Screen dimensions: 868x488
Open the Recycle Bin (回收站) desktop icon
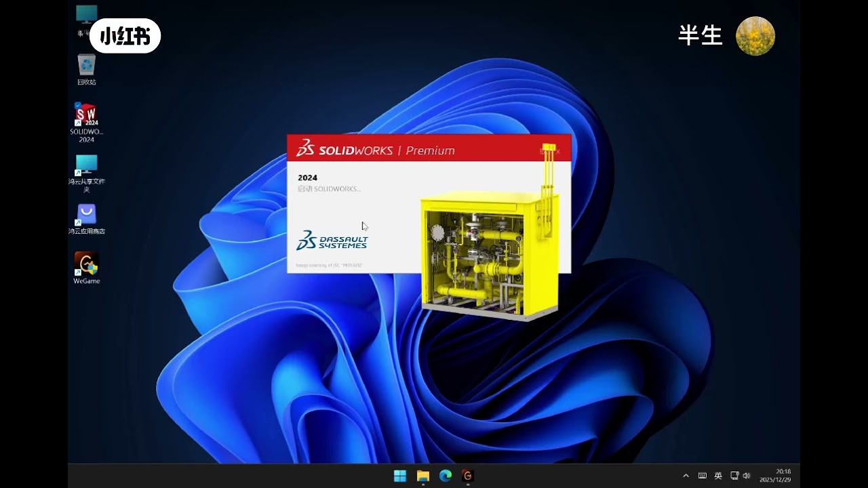click(x=86, y=70)
